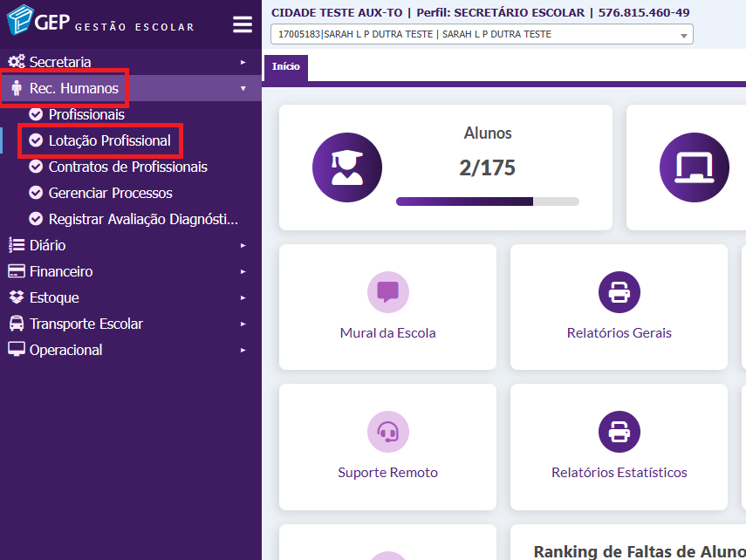The width and height of the screenshot is (746, 560).
Task: Open the Mural da Escola chat icon
Action: click(387, 292)
